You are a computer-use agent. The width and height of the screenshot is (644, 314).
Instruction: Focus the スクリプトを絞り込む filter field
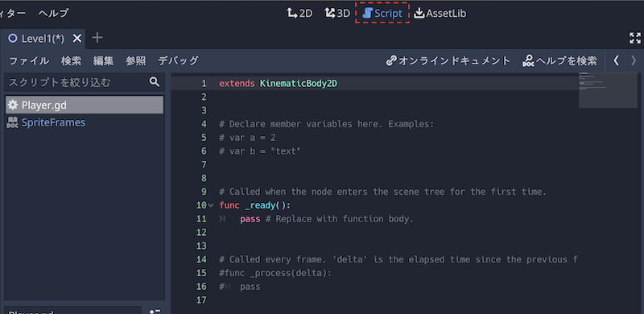[85, 82]
